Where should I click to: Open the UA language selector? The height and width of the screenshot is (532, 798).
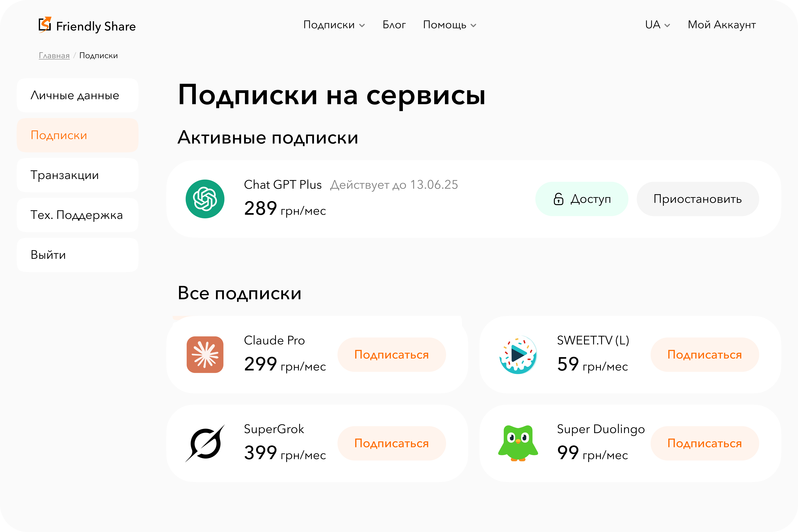[x=657, y=25]
